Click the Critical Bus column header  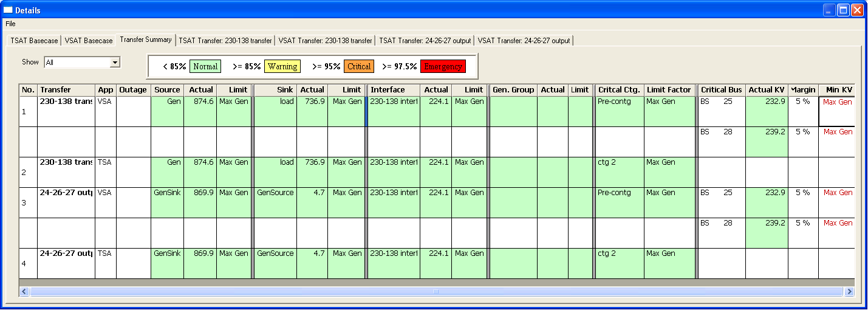click(x=721, y=90)
